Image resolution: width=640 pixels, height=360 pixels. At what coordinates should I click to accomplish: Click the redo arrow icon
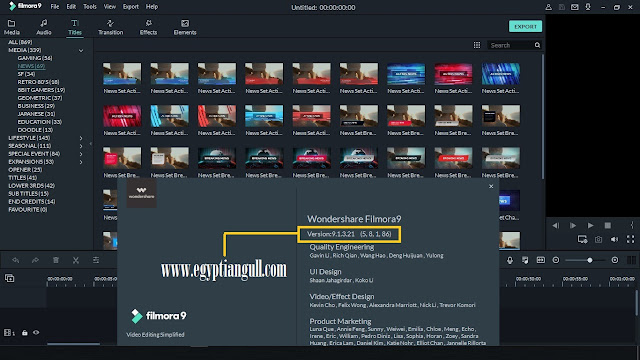35,260
